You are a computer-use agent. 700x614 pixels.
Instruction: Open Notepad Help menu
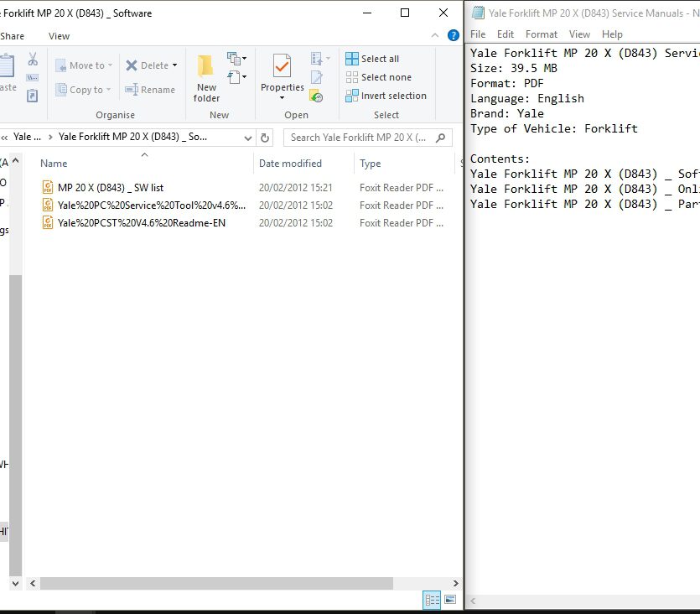click(612, 34)
